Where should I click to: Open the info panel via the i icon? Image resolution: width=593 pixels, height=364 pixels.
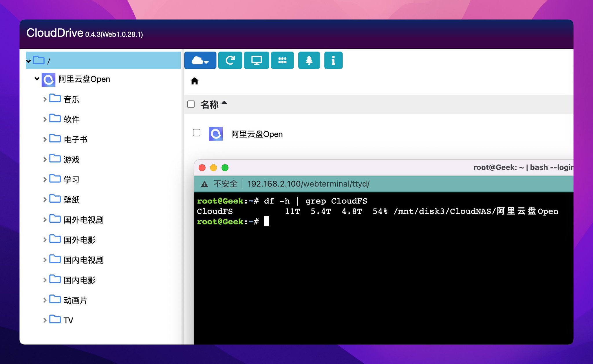334,60
